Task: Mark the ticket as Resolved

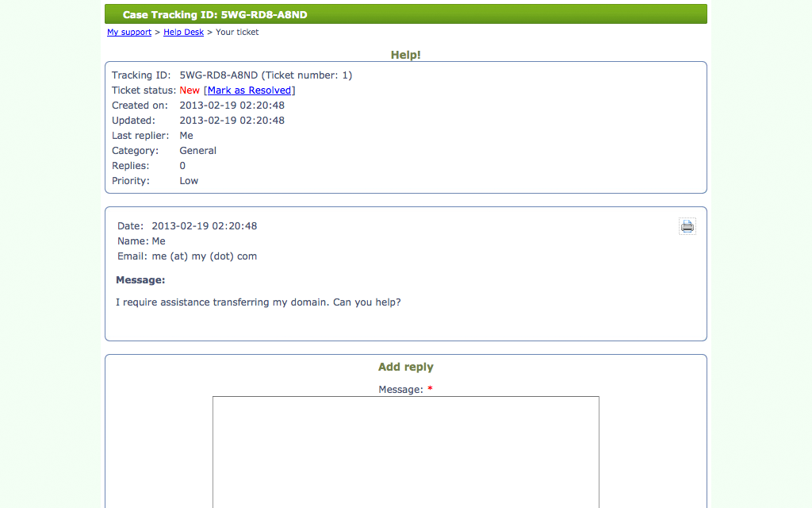Action: point(249,90)
